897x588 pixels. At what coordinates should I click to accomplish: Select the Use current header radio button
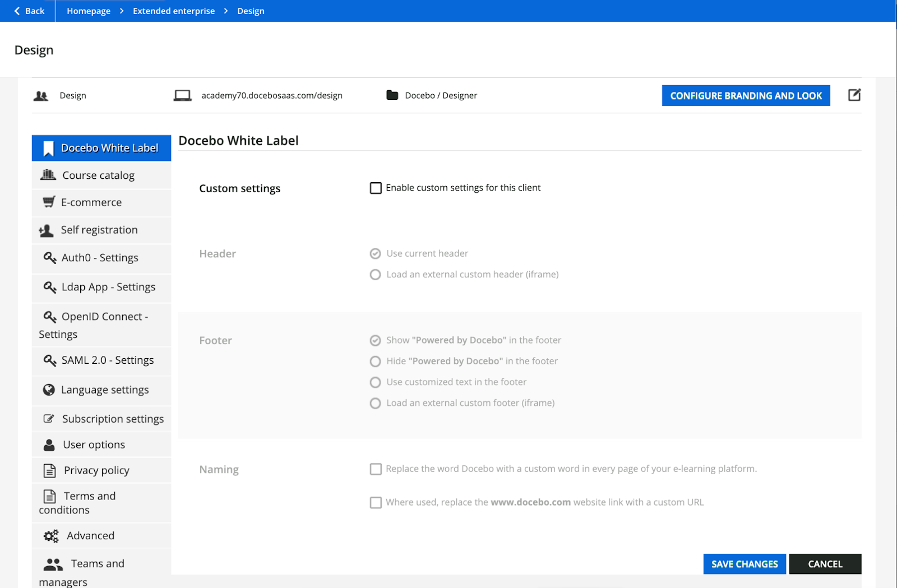click(376, 253)
